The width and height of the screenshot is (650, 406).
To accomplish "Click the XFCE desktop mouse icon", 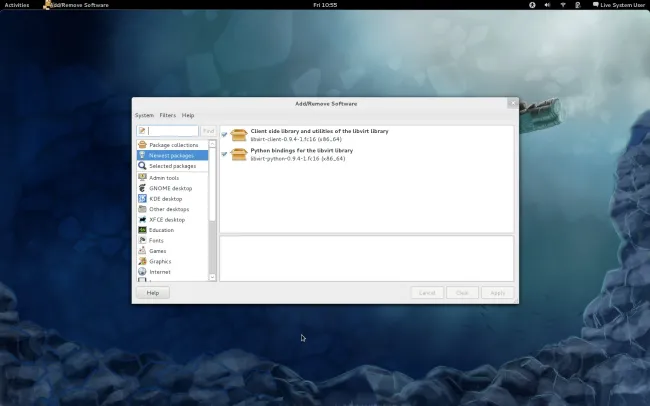I will coord(142,219).
